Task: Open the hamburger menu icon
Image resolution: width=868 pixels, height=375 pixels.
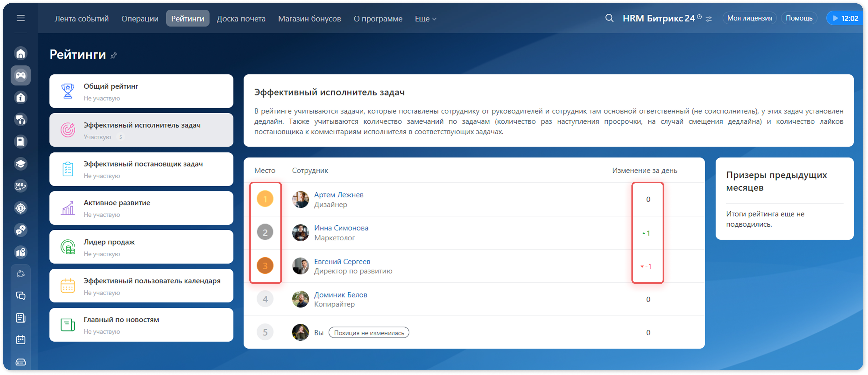Action: [x=21, y=18]
